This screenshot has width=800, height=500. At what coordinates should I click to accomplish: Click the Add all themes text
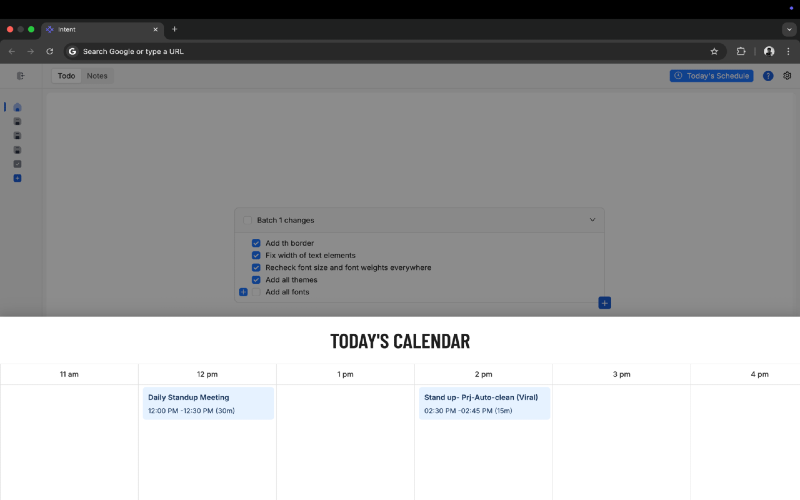coord(291,280)
